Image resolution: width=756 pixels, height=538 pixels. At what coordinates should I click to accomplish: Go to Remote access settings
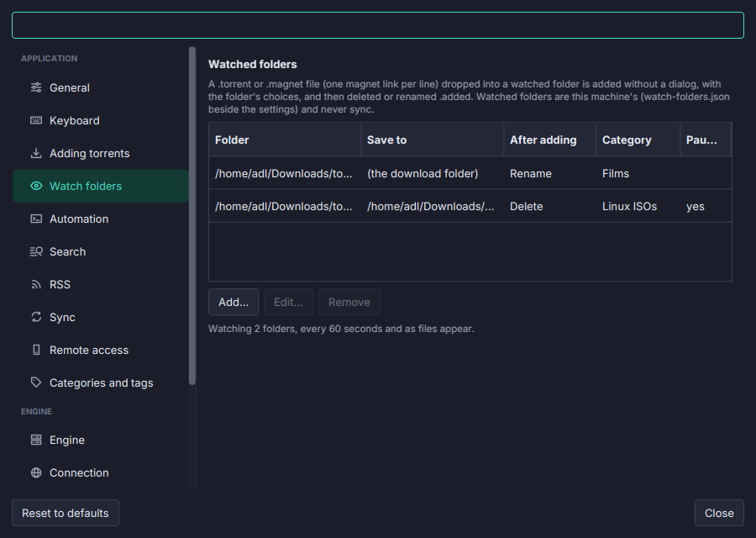(100, 350)
